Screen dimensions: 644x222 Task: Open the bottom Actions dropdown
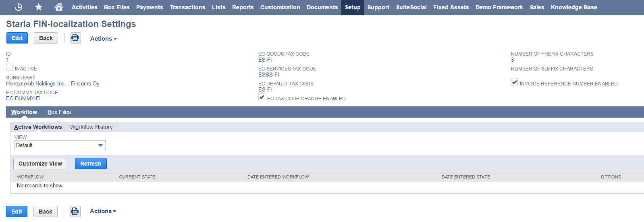[x=103, y=211]
